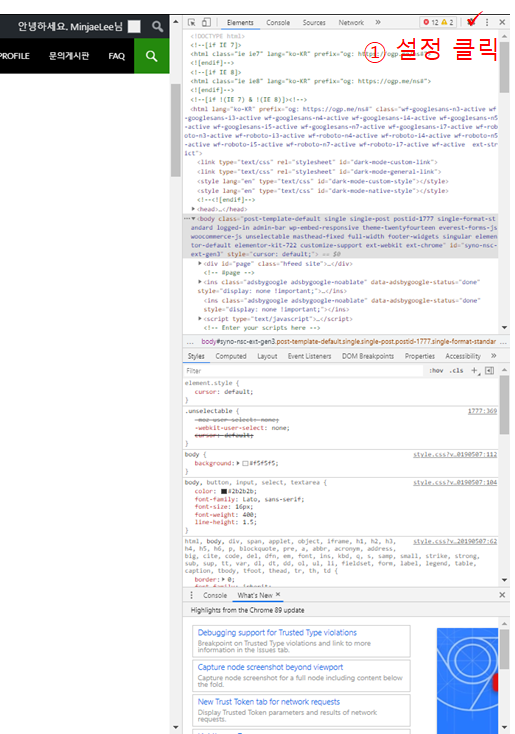Open Capture node screenshot beyond viewport
This screenshot has width=515, height=734.
pyautogui.click(x=270, y=667)
